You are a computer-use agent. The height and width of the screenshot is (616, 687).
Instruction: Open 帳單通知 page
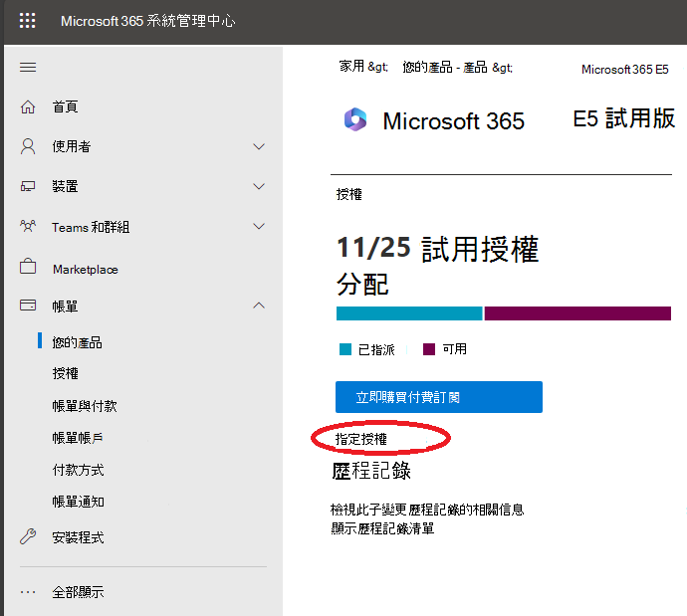coord(78,502)
